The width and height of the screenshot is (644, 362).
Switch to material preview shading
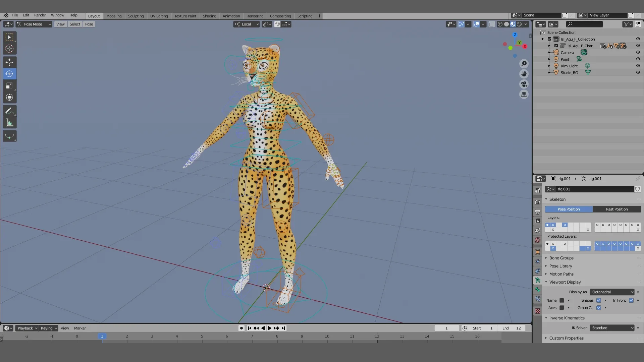513,24
